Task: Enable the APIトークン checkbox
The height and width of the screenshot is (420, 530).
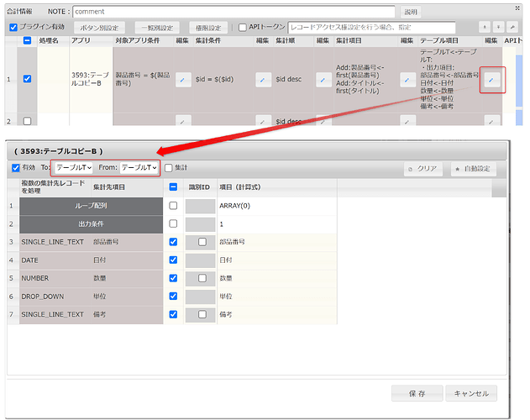Action: click(243, 28)
